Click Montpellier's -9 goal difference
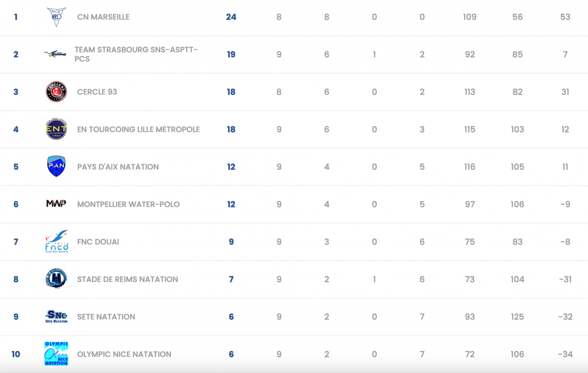The width and height of the screenshot is (588, 373). coord(565,204)
